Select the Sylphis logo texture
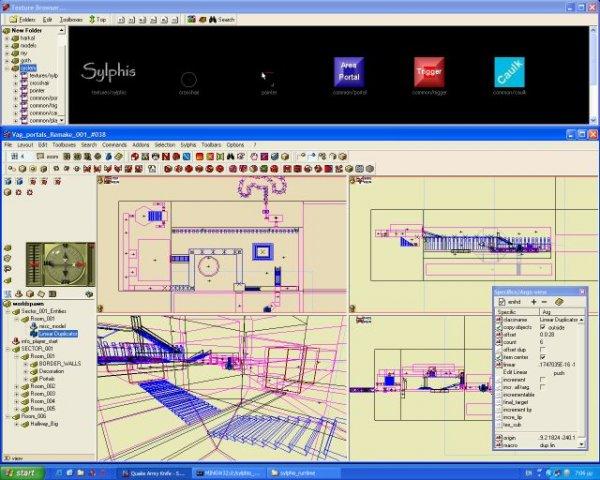This screenshot has height=480, width=600. [109, 72]
